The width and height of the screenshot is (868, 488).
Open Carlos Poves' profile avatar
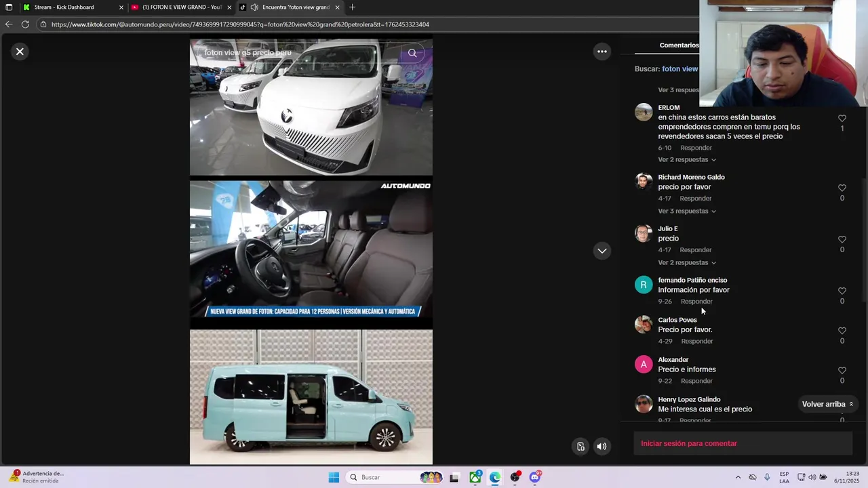coord(644,325)
